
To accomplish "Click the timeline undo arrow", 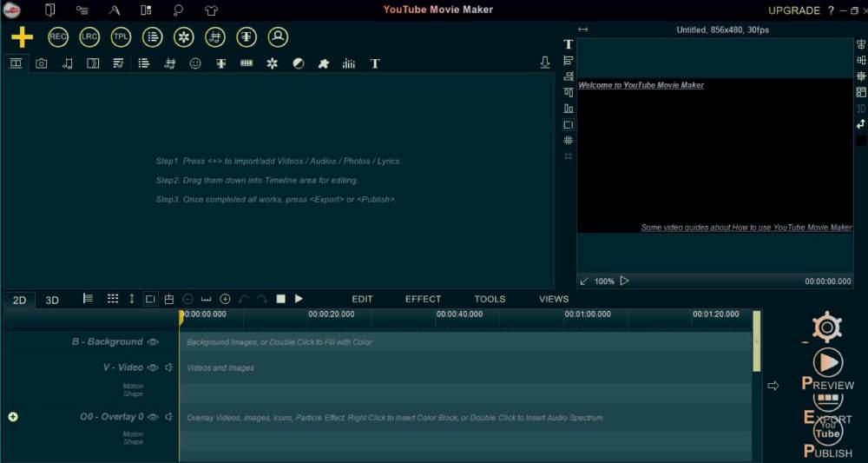I will [x=244, y=299].
